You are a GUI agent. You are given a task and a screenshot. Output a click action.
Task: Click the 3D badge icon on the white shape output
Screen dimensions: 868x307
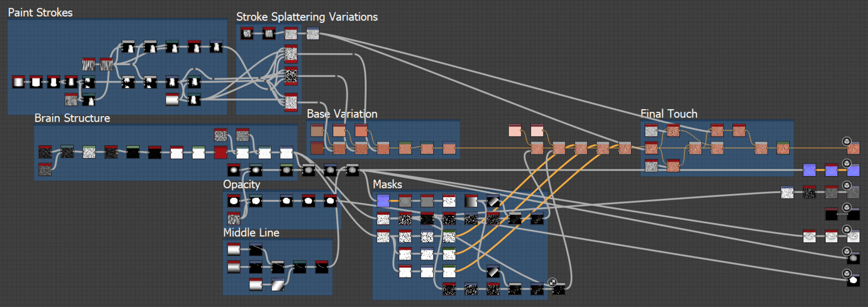click(846, 273)
